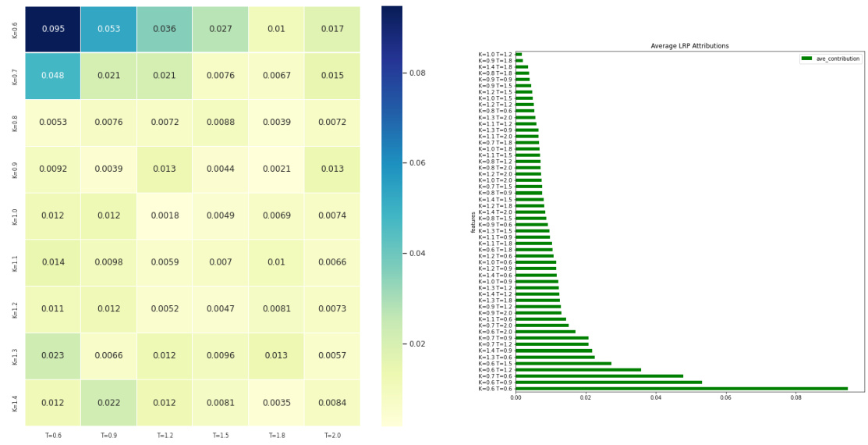
Task: Click the ave_contribution legend entry
Action: coord(830,59)
